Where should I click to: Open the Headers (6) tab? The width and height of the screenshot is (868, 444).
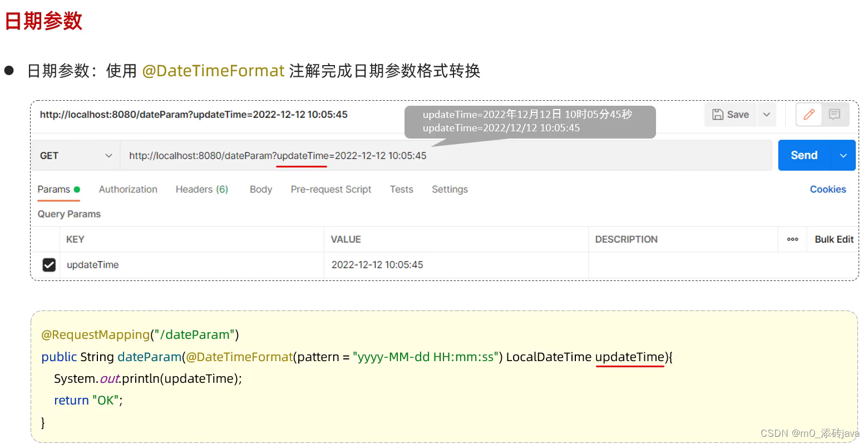201,189
